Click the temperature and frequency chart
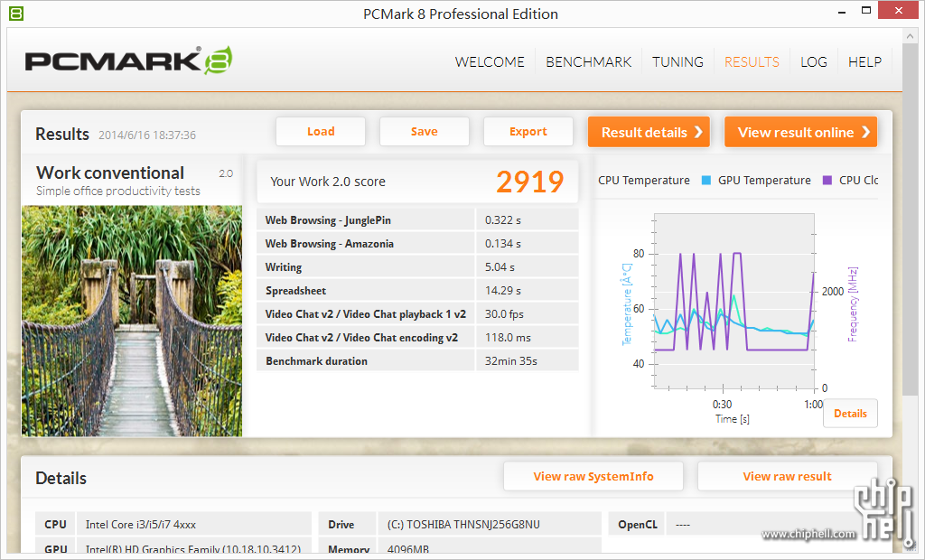The width and height of the screenshot is (925, 560). pos(734,301)
